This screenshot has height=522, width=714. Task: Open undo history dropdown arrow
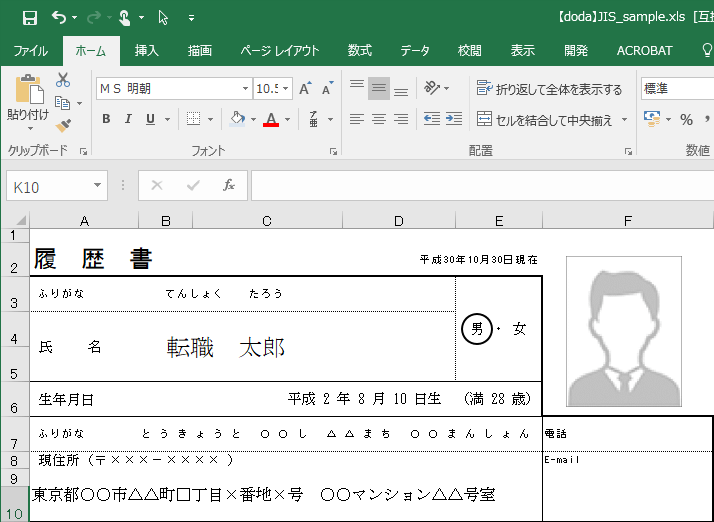(x=74, y=18)
